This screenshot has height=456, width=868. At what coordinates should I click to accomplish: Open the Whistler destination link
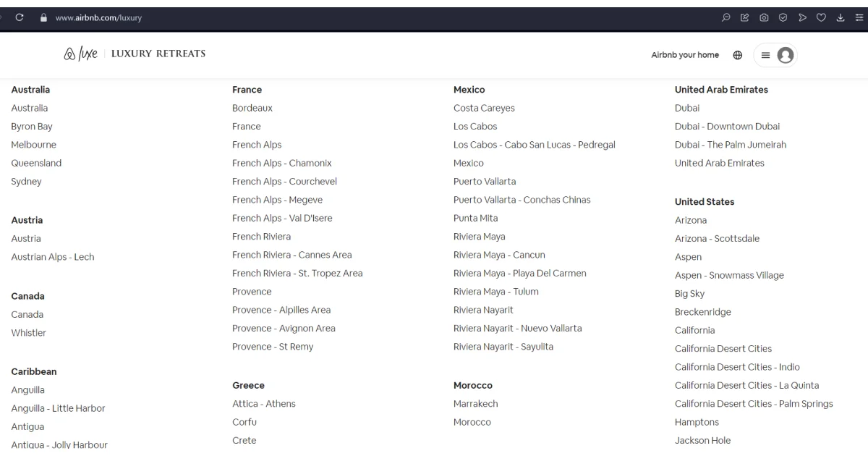pos(29,333)
